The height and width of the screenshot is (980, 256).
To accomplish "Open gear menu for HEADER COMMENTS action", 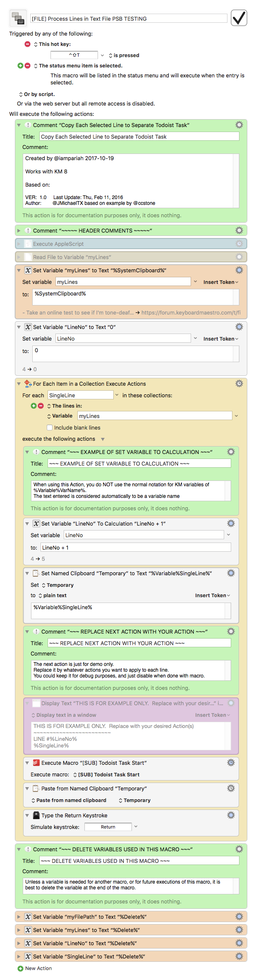I will [x=239, y=231].
